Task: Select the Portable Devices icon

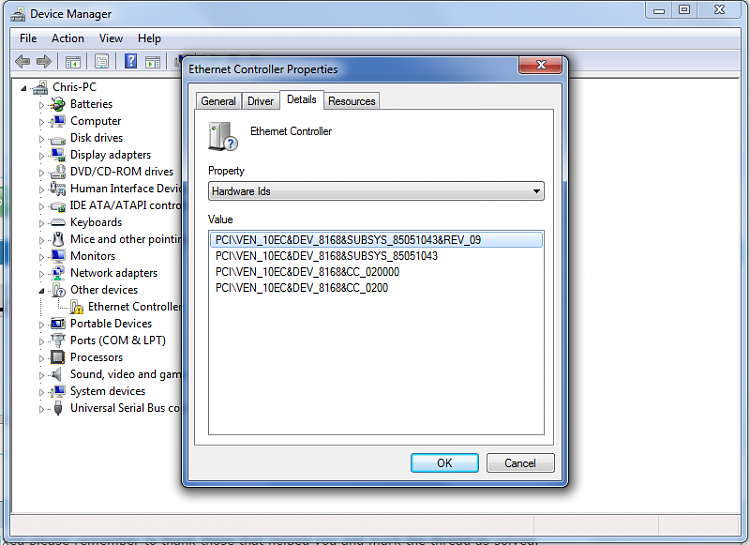Action: [58, 323]
